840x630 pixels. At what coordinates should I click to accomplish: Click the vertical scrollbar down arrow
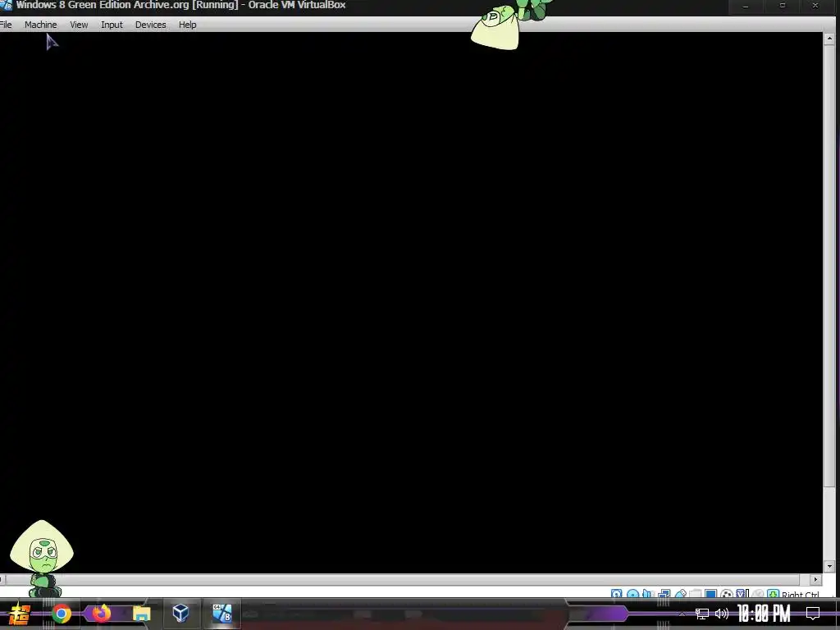[829, 566]
